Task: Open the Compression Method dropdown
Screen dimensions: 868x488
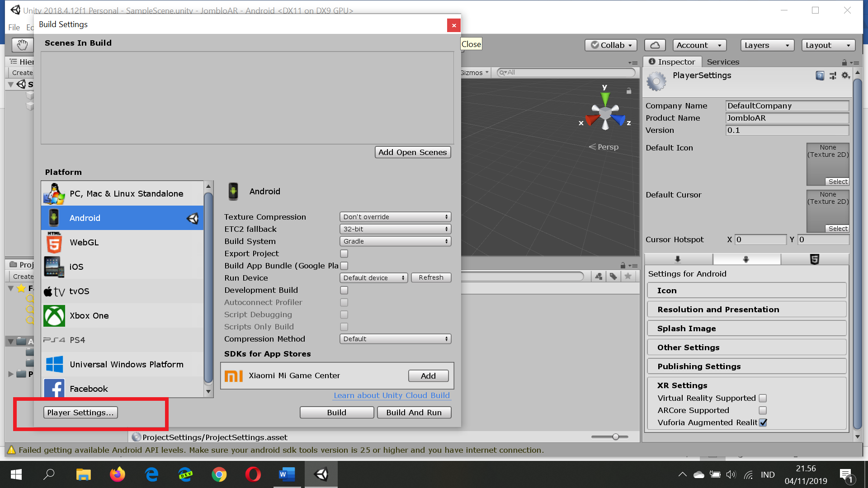Action: click(x=395, y=339)
